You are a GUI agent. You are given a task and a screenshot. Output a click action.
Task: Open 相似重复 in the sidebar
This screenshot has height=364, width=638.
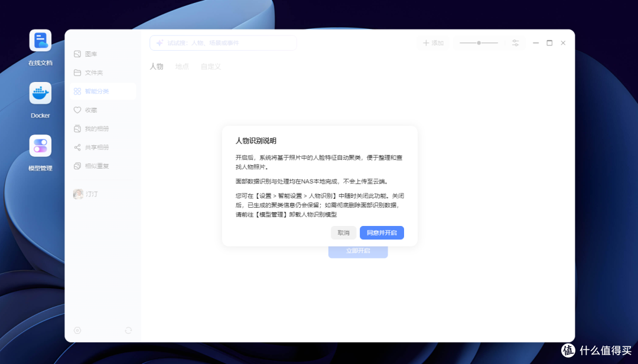[103, 166]
